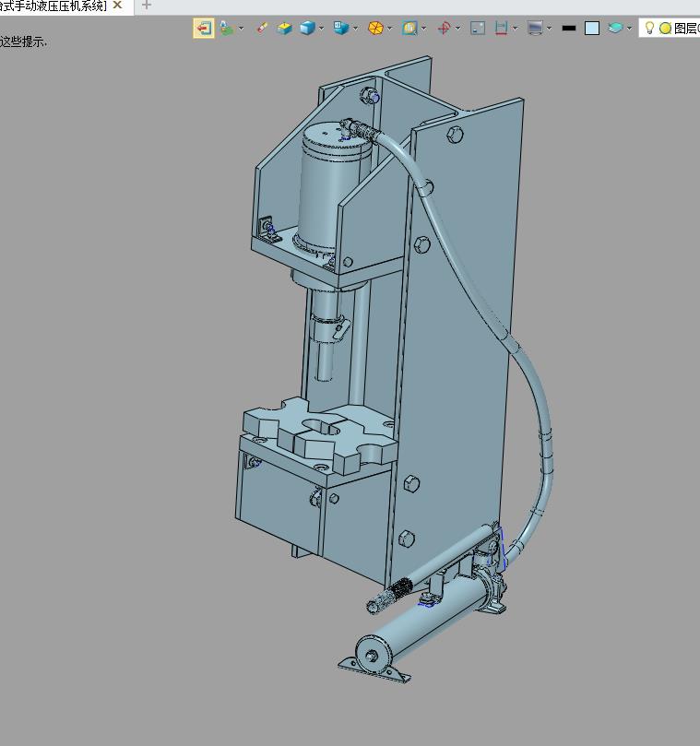
Task: Open dropdown beside orange faceted sphere icon
Action: pos(390,29)
